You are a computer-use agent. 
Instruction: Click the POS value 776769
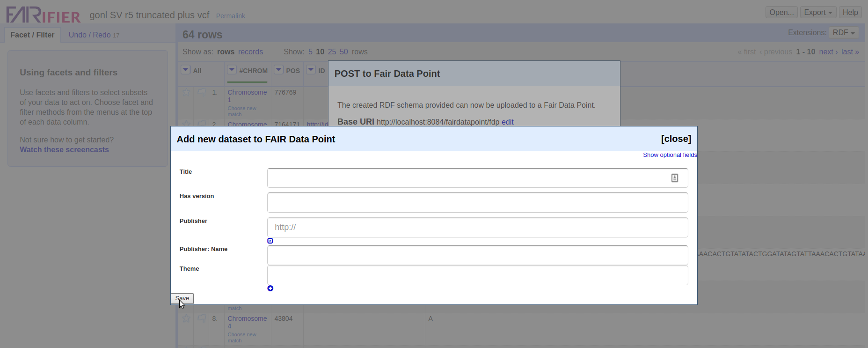285,93
